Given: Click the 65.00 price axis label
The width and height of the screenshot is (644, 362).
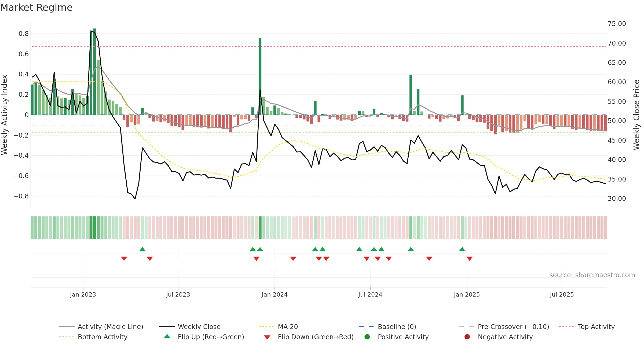Looking at the screenshot, I should click(617, 63).
